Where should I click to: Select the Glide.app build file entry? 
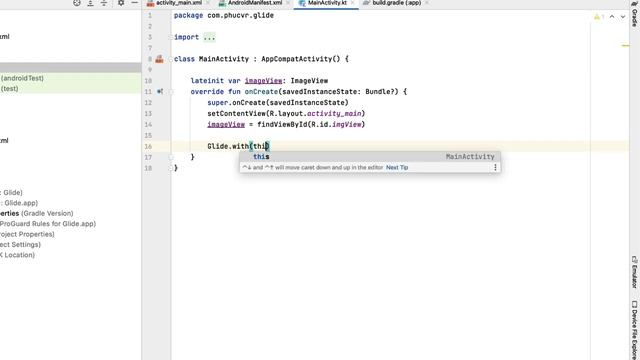(x=19, y=203)
